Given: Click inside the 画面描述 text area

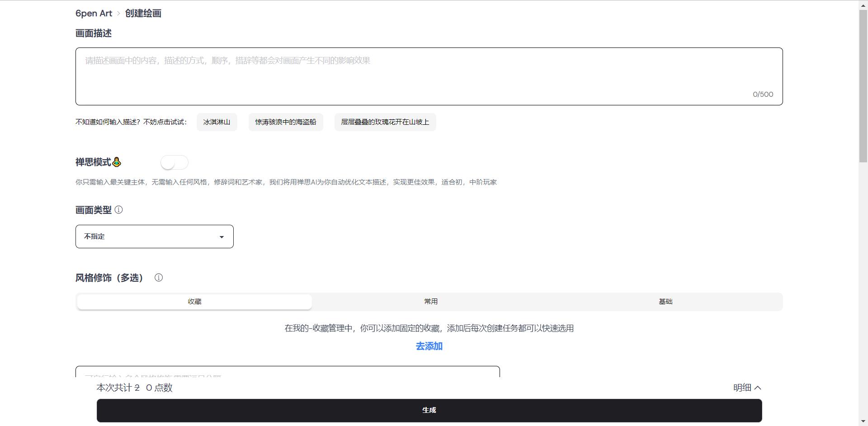Looking at the screenshot, I should click(429, 76).
